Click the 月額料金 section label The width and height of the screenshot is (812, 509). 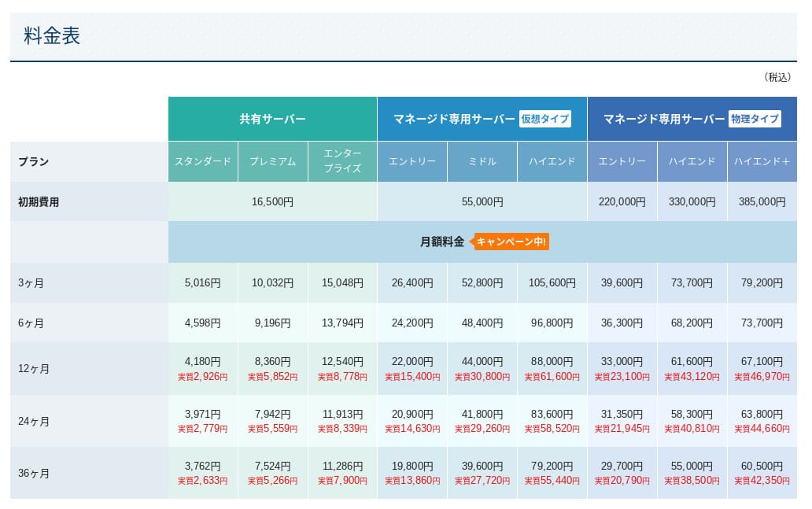[442, 242]
